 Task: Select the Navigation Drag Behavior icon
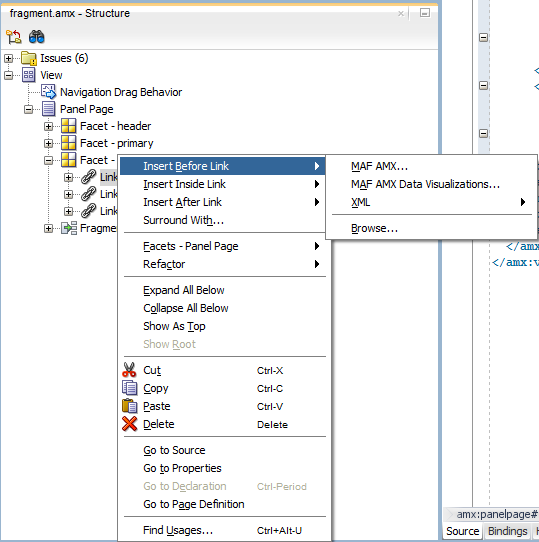(x=48, y=92)
